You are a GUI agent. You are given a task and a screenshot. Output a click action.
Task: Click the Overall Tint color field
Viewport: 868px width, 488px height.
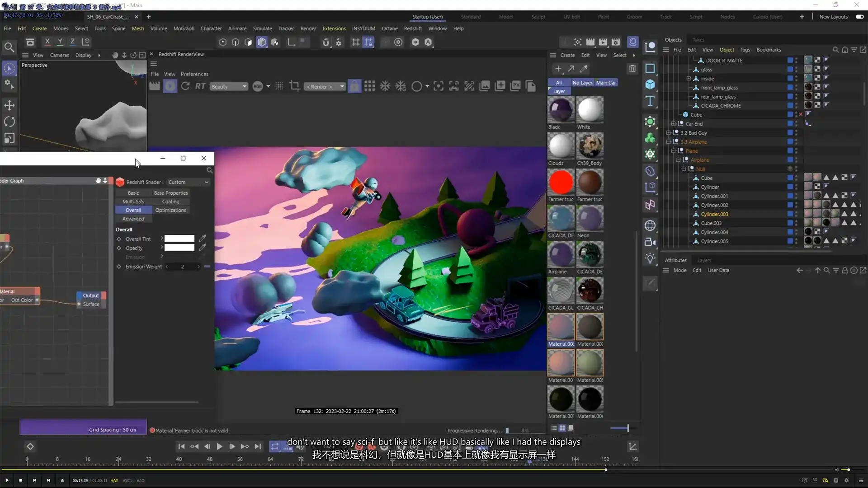point(179,239)
